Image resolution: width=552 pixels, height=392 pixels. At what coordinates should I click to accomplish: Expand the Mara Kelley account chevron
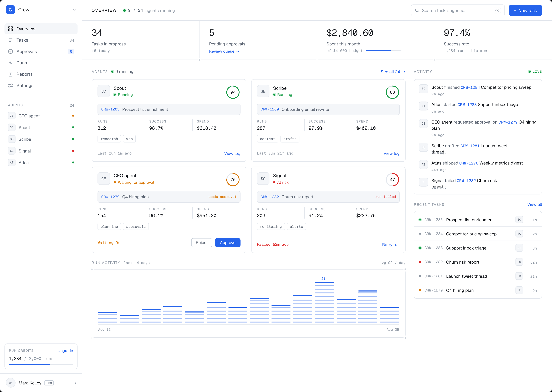pos(75,383)
